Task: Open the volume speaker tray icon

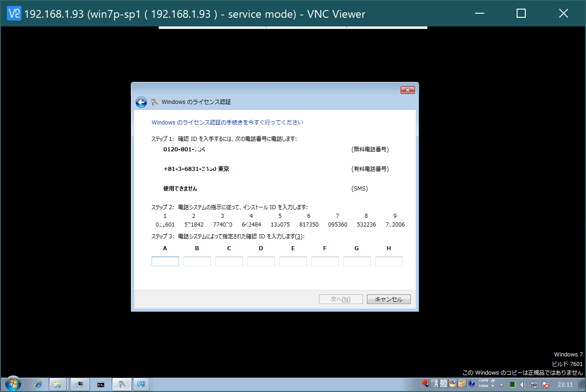Action: coord(523,384)
